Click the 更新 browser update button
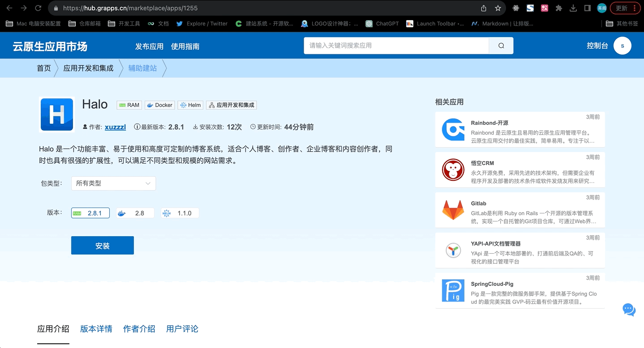Viewport: 644px width, 348px height. [x=625, y=8]
